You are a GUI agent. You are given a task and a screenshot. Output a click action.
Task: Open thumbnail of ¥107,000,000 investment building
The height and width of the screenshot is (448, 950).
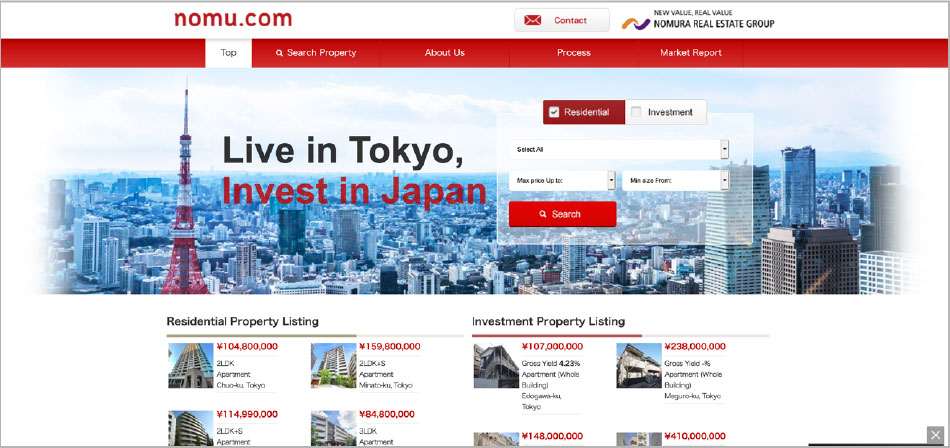pos(496,366)
